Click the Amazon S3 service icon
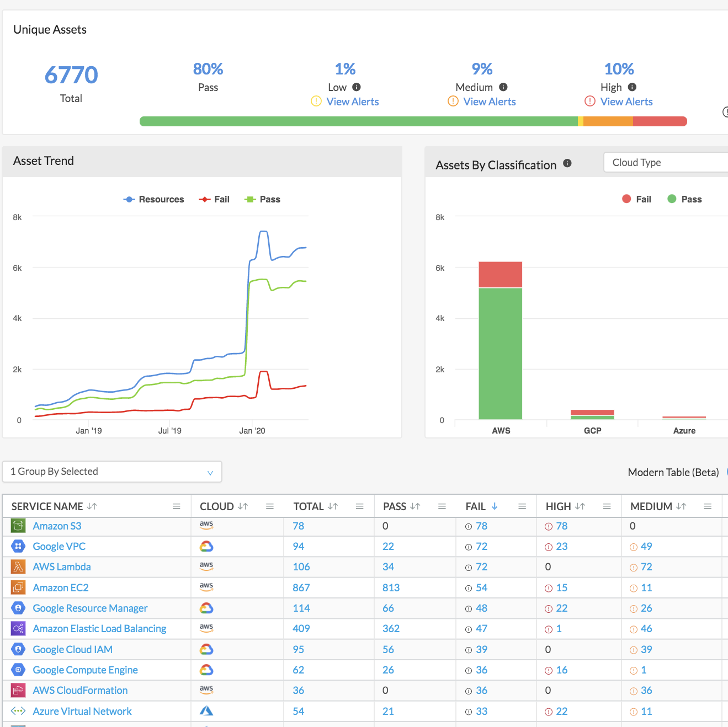Image resolution: width=728 pixels, height=727 pixels. click(18, 526)
